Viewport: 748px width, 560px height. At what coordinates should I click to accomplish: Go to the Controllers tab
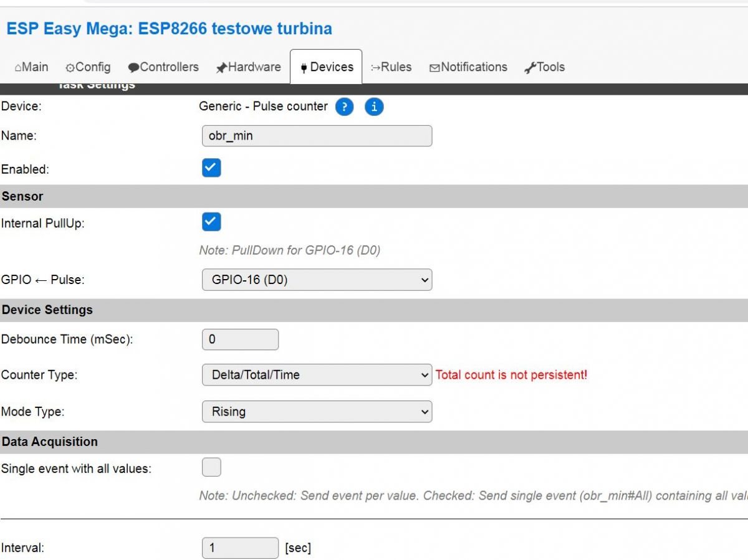[163, 67]
